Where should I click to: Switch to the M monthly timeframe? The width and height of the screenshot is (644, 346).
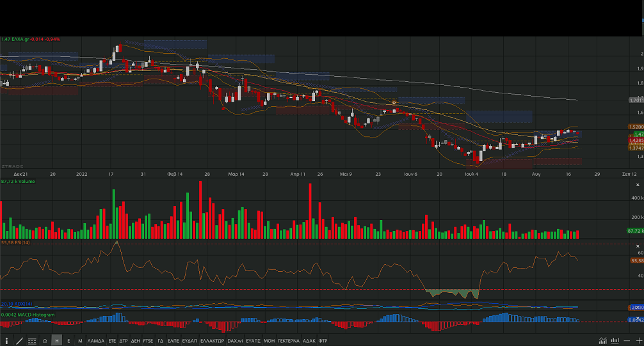tap(80, 341)
